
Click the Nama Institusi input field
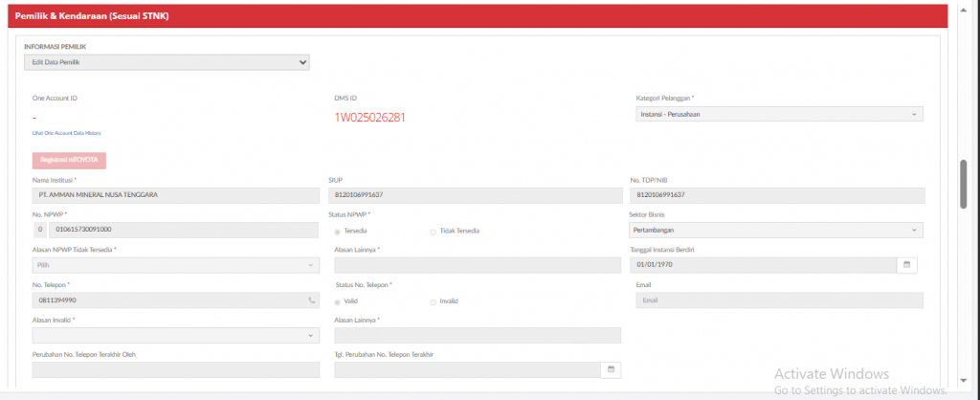click(175, 195)
